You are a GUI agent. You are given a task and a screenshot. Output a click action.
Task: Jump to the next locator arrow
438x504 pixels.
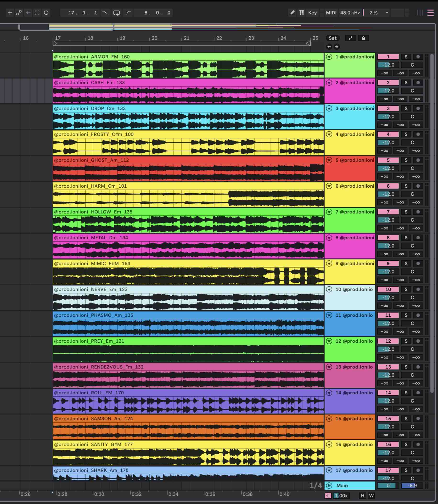tap(337, 47)
